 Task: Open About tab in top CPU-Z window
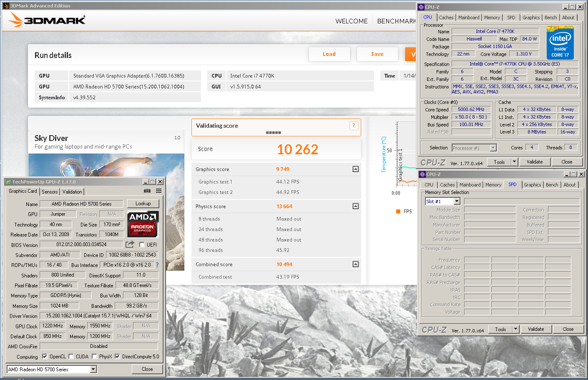pyautogui.click(x=568, y=18)
